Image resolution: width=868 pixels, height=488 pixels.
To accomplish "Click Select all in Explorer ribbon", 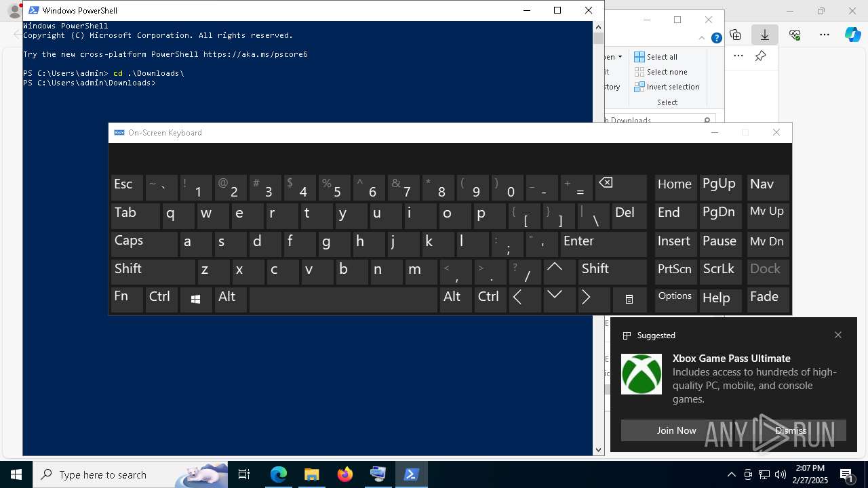I will click(656, 57).
